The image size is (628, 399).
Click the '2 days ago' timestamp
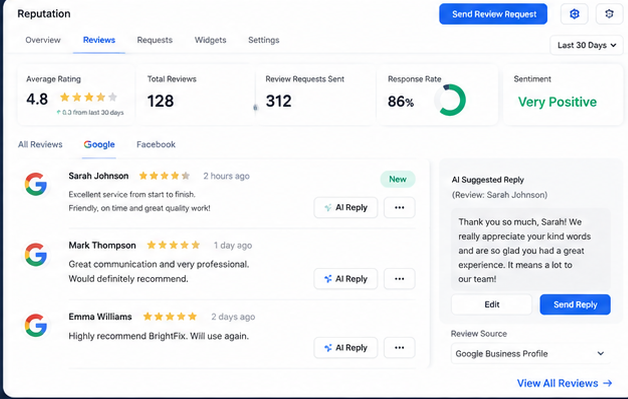(x=233, y=316)
